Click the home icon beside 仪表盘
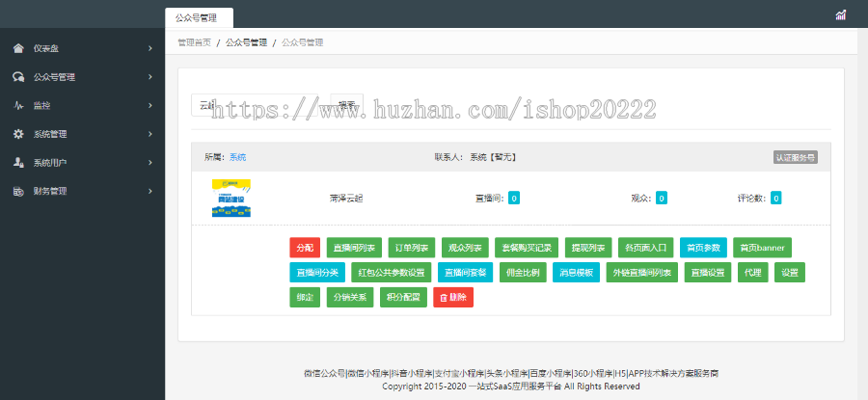868x400 pixels. tap(18, 49)
